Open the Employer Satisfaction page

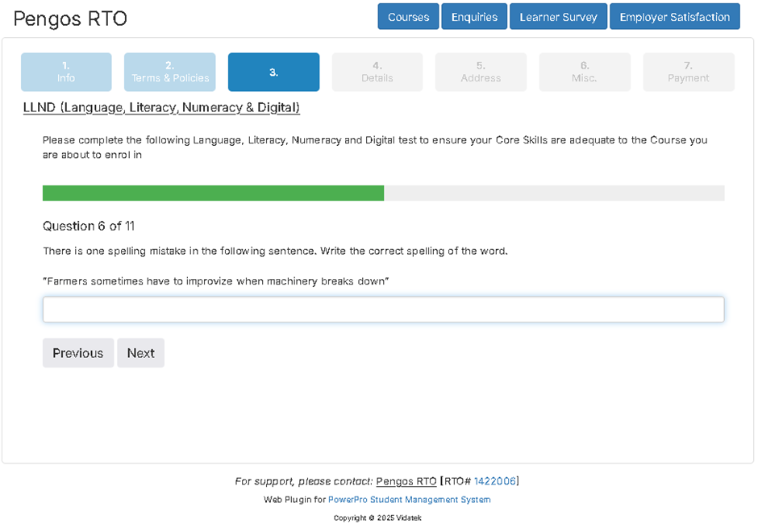pyautogui.click(x=674, y=17)
